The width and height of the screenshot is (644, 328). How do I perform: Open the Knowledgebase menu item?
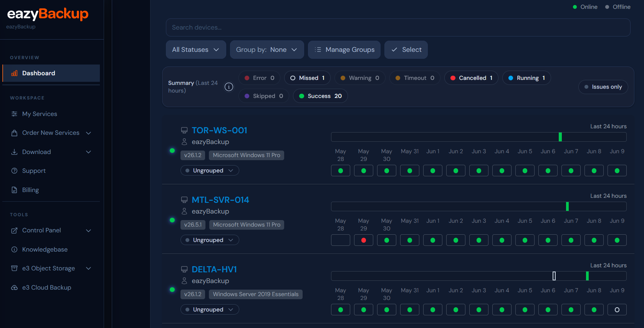51,249
